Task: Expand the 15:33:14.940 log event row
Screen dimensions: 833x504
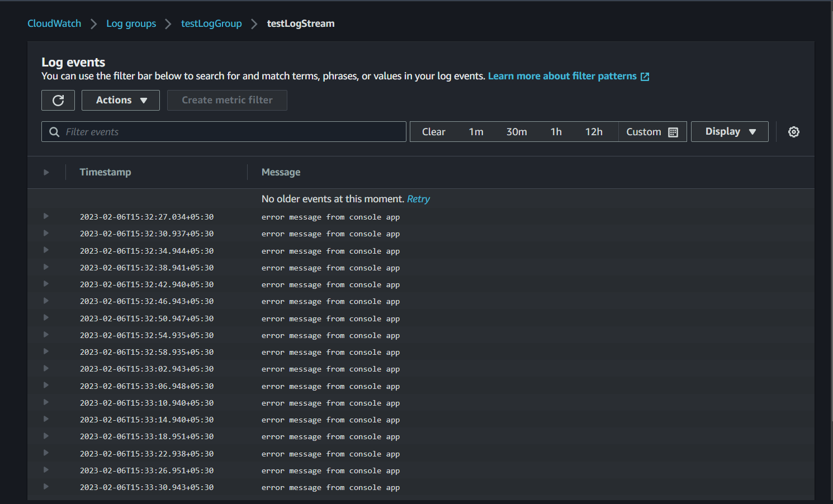Action: tap(46, 419)
